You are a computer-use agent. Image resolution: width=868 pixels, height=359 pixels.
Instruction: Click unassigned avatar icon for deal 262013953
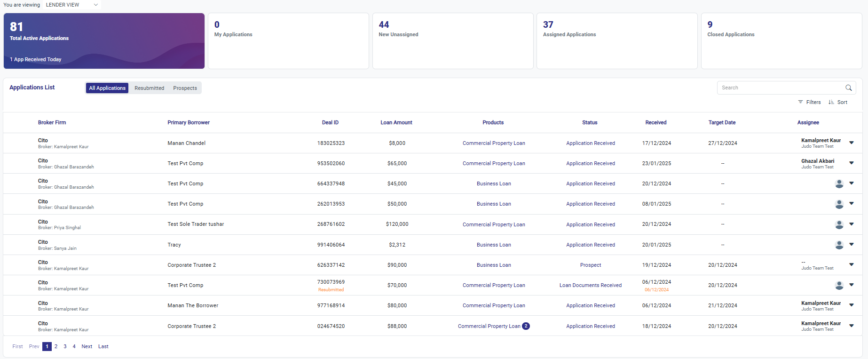point(839,204)
